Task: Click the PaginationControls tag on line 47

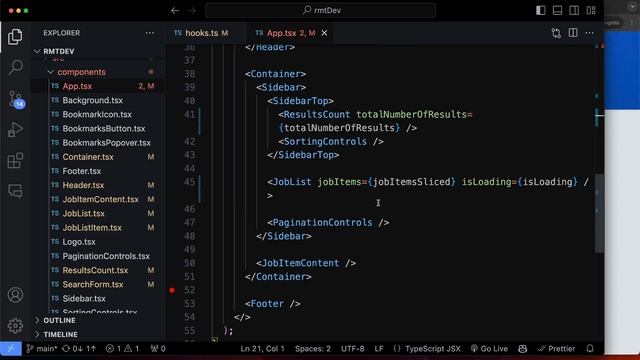Action: tap(322, 222)
